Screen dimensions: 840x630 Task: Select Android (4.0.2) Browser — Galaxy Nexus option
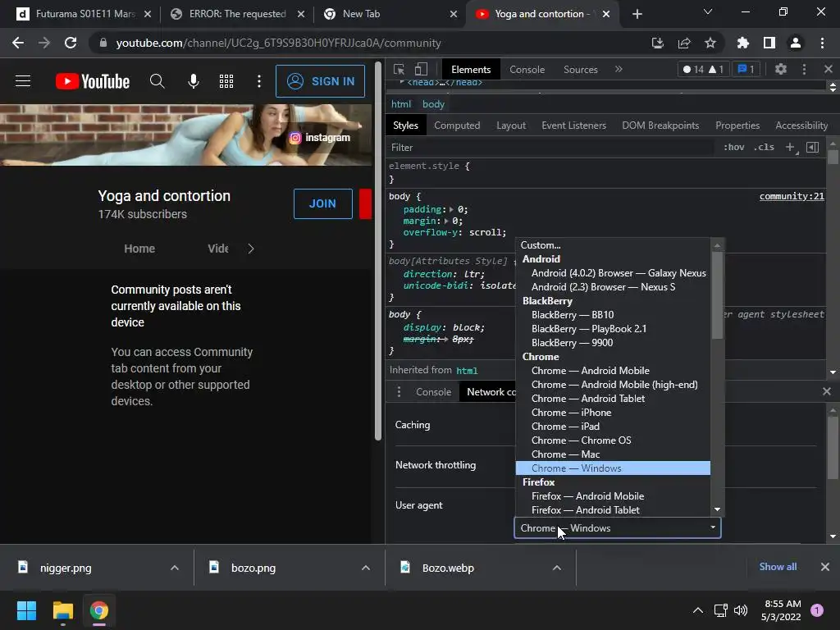coord(613,273)
